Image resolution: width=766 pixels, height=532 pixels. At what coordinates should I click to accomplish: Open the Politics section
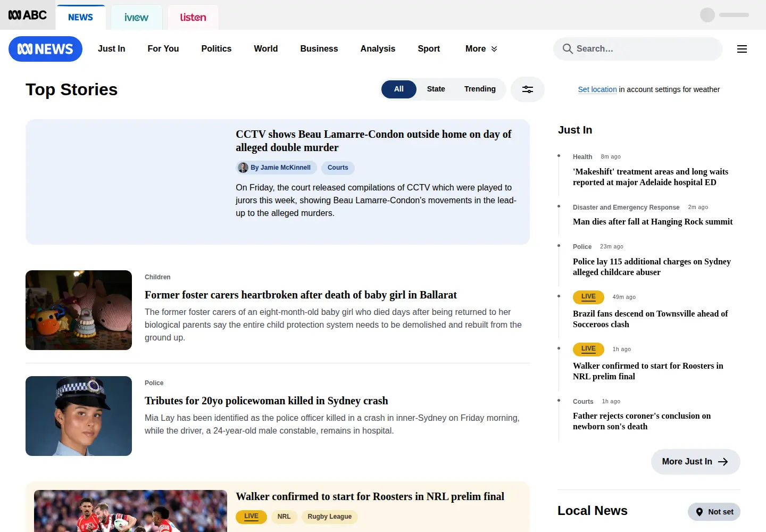pos(217,49)
